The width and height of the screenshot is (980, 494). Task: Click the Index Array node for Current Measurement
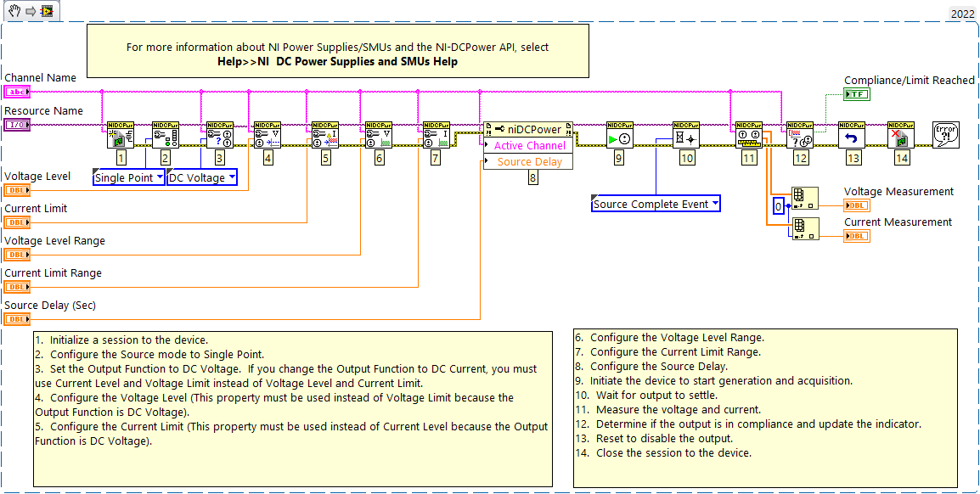coord(805,228)
